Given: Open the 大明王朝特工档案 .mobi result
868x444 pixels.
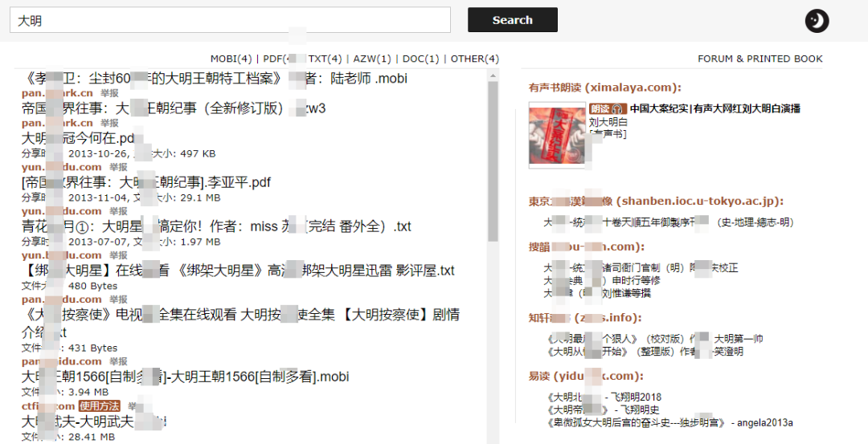Looking at the screenshot, I should tap(215, 79).
